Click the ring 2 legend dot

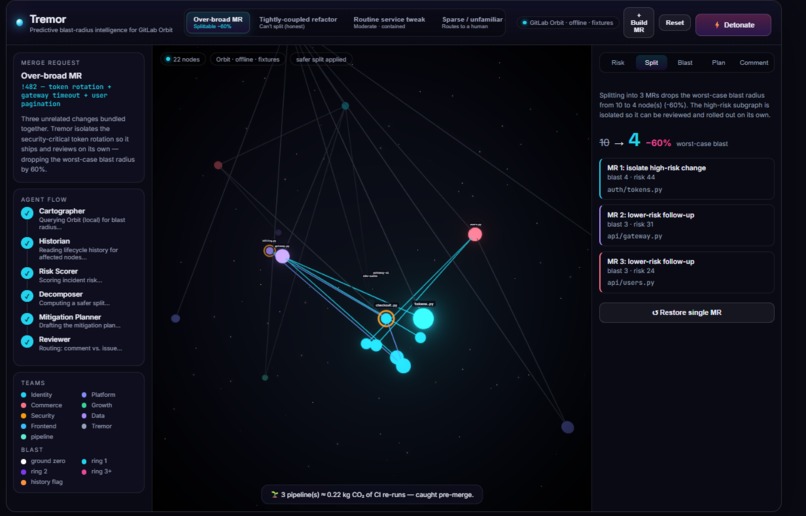(24, 471)
